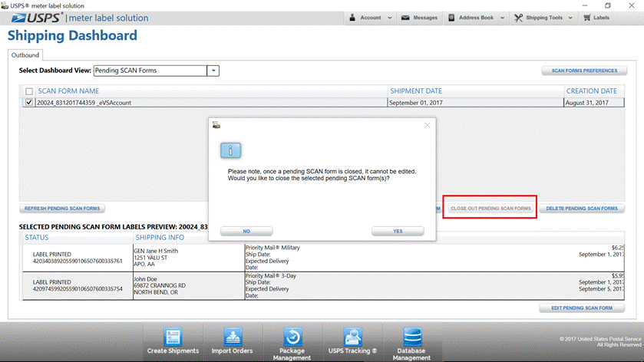This screenshot has width=644, height=362.
Task: Open Create Shipments from bottom bar
Action: [x=173, y=341]
